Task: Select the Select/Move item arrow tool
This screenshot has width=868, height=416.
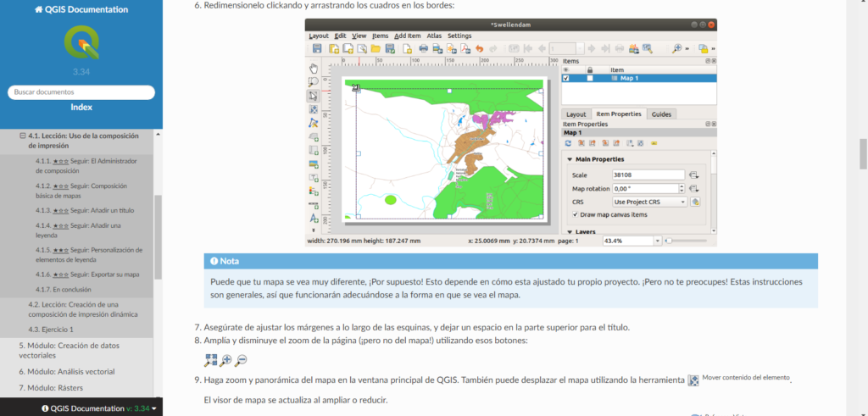Action: click(314, 96)
